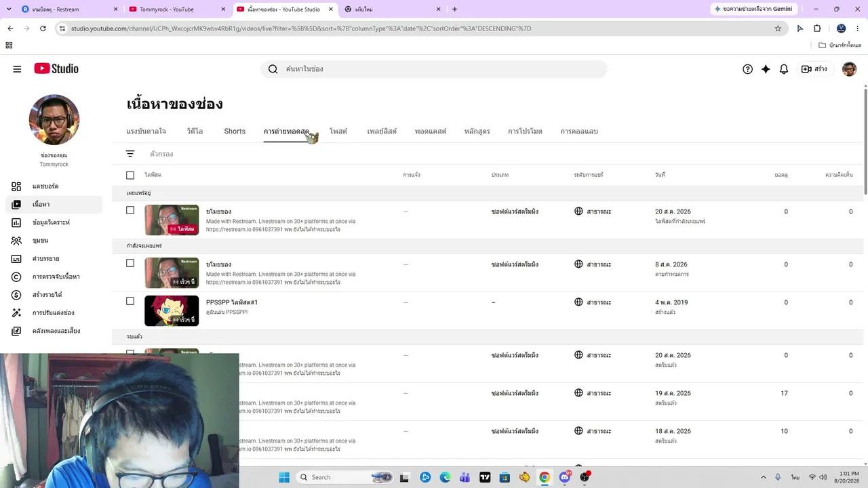Open the account avatar menu in Studio header

849,69
